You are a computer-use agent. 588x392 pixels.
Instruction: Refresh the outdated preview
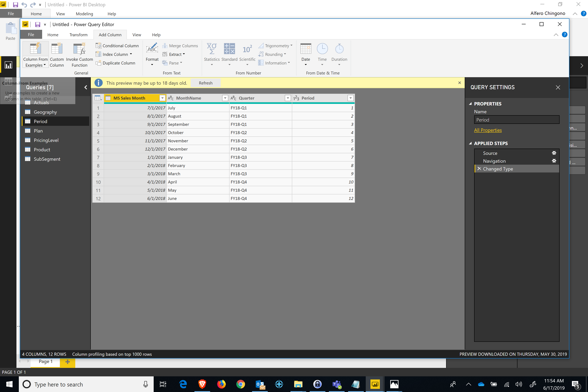205,83
